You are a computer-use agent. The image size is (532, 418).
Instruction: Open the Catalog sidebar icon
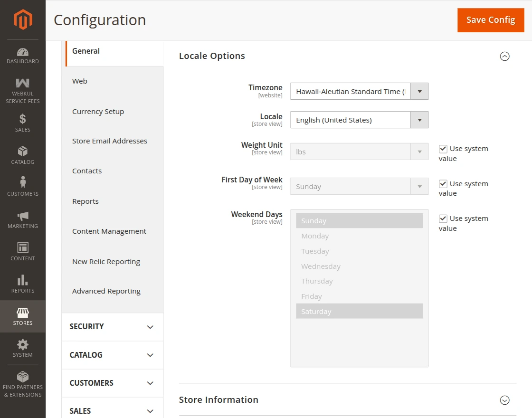[23, 155]
